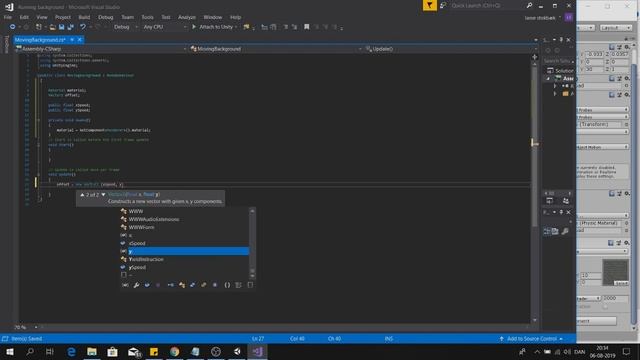Click the Undo toolbar icon
640x360 pixels.
[83, 27]
